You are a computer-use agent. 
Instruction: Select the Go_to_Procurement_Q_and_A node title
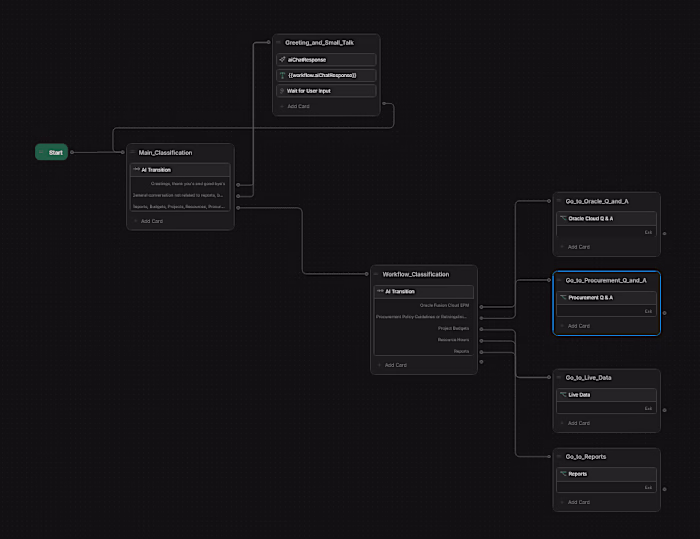pyautogui.click(x=606, y=280)
